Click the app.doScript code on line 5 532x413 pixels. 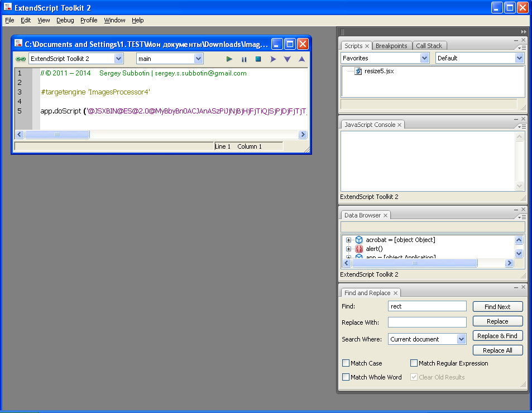[x=173, y=111]
